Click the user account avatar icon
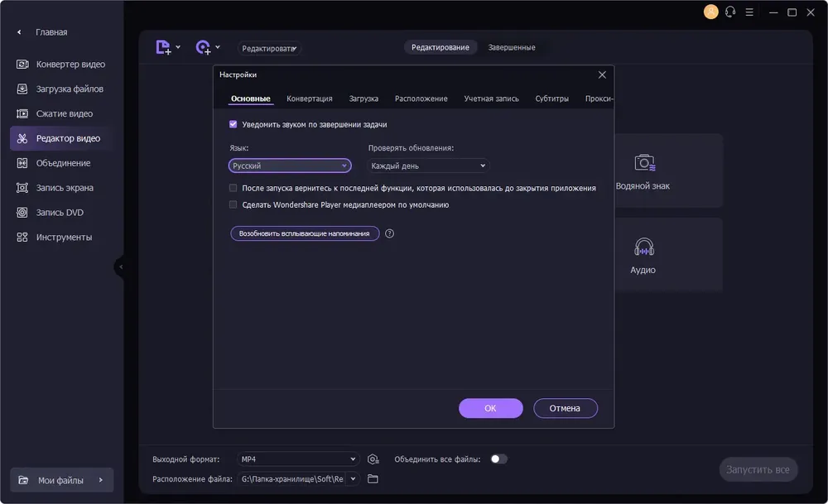Viewport: 828px width, 504px height. [710, 12]
